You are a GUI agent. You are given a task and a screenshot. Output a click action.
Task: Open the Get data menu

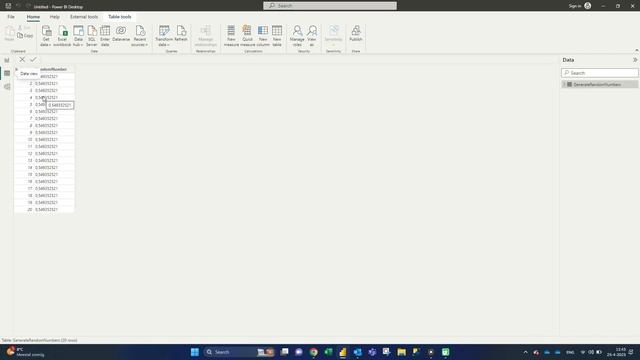tap(46, 36)
